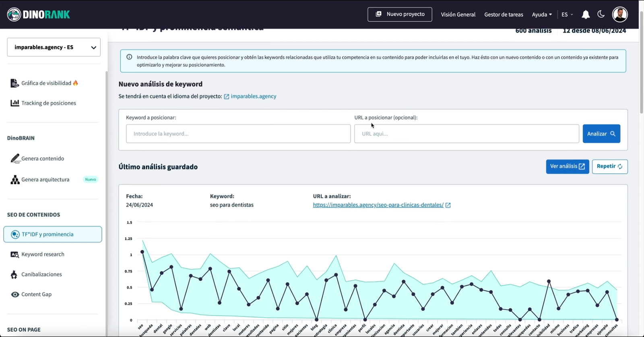Open the seo-para-clinicas-dentales URL link

point(378,205)
